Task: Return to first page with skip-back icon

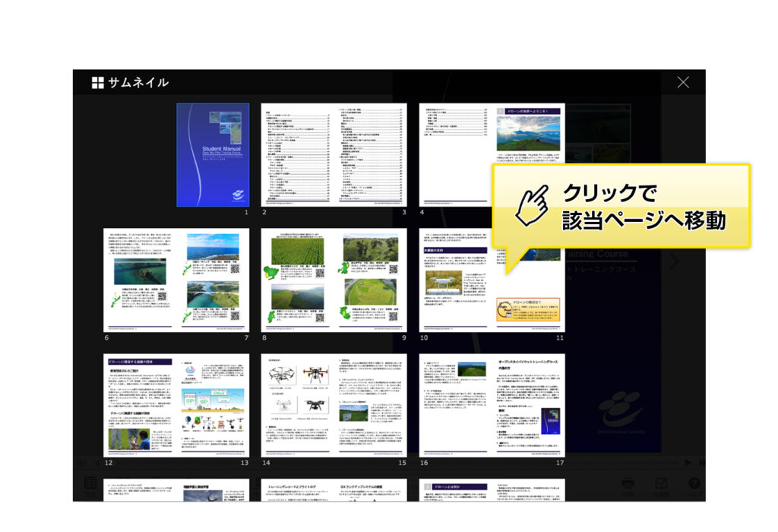Action: click(x=81, y=461)
